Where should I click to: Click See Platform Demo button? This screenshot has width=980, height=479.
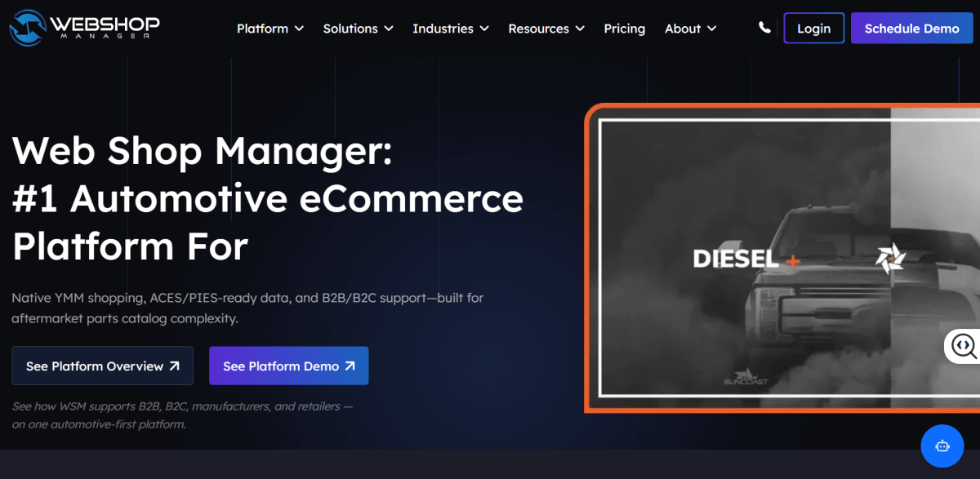pos(289,366)
